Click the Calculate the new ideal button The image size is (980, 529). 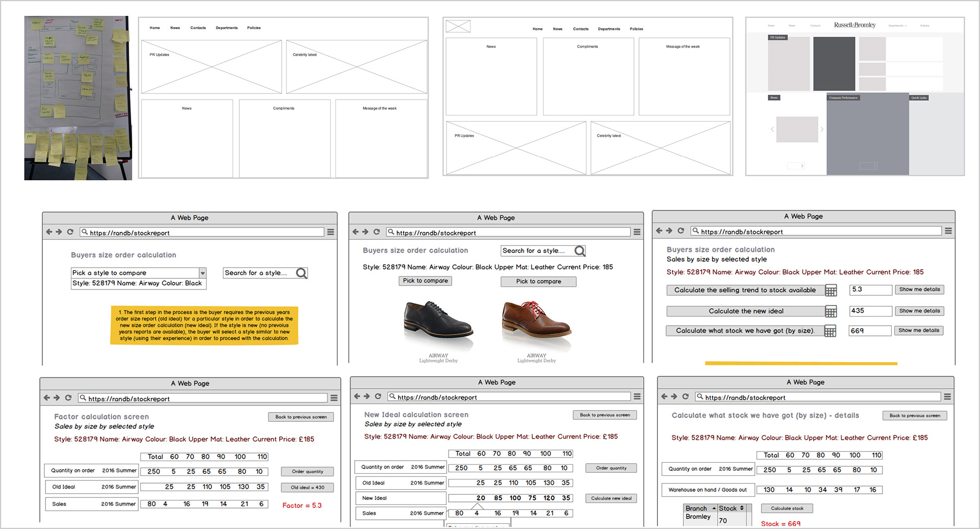click(x=745, y=311)
